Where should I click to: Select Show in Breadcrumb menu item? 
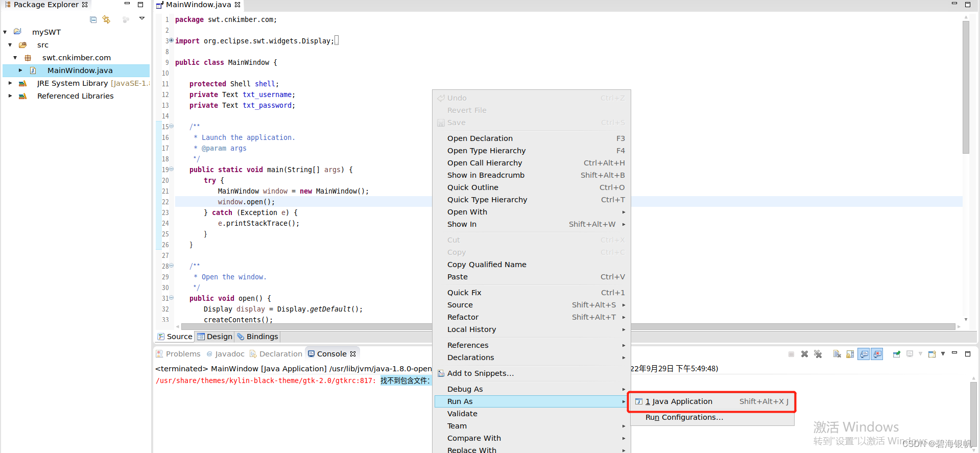click(x=532, y=175)
